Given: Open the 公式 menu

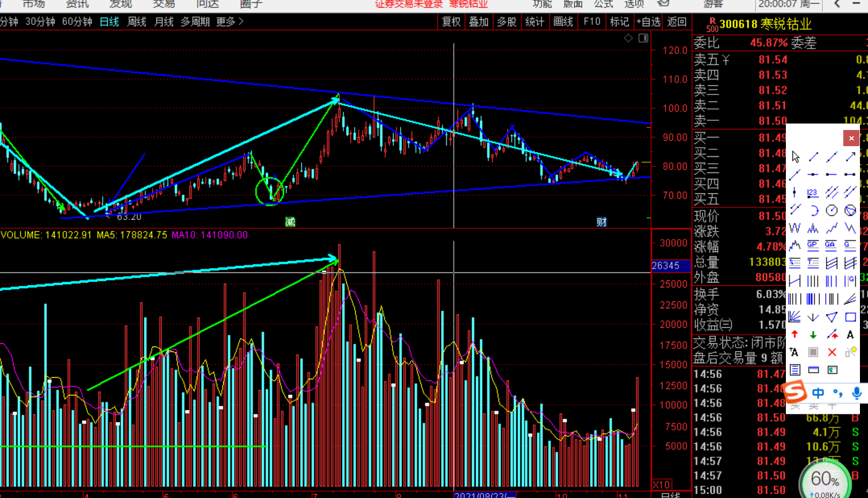Looking at the screenshot, I should tap(603, 4).
